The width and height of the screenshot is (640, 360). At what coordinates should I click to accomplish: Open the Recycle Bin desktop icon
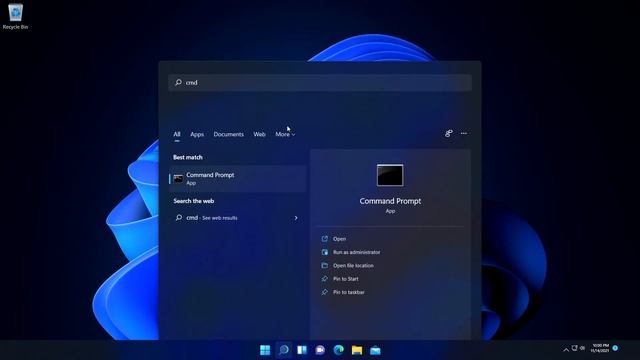click(16, 16)
